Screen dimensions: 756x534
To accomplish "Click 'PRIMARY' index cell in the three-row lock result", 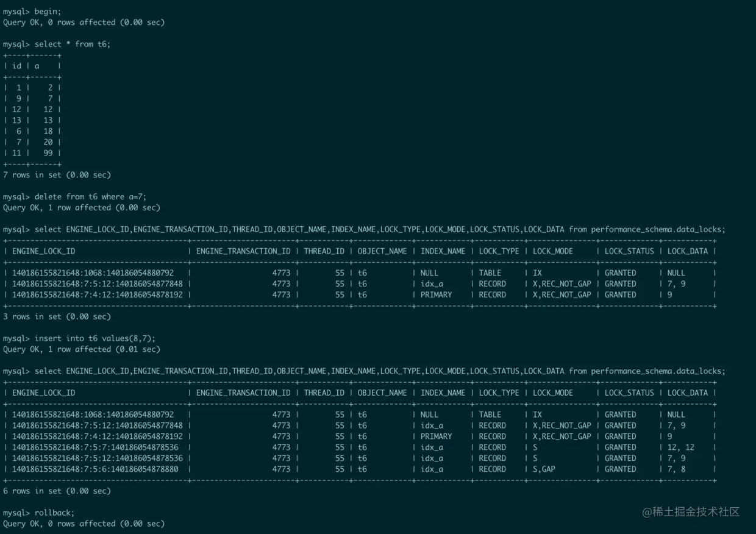I will [437, 295].
